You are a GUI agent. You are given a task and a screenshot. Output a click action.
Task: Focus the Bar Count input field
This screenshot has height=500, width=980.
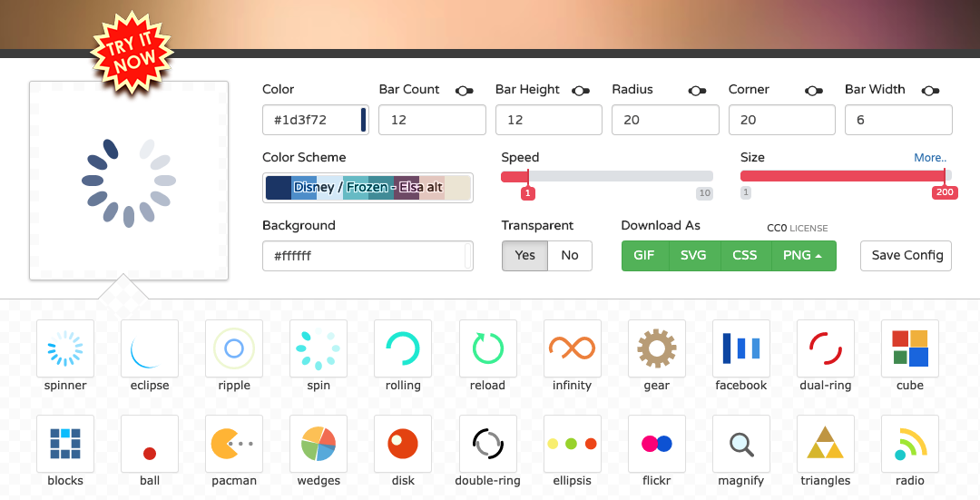click(x=432, y=120)
